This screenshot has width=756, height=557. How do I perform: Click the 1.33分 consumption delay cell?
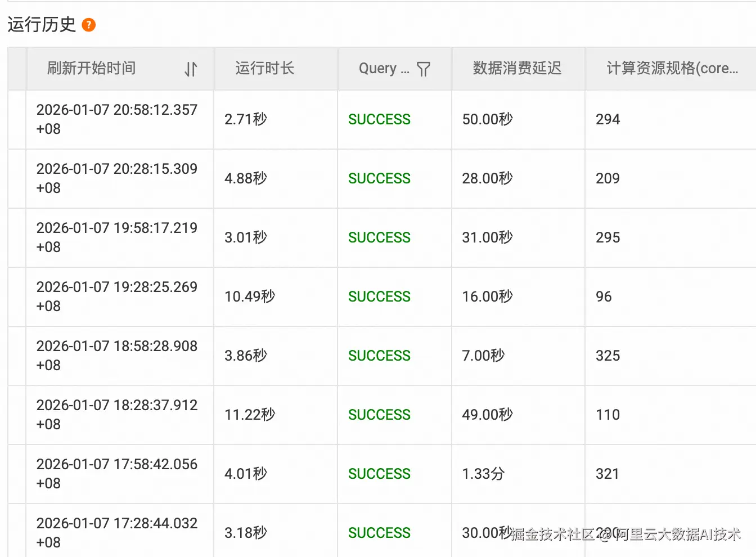(x=483, y=474)
